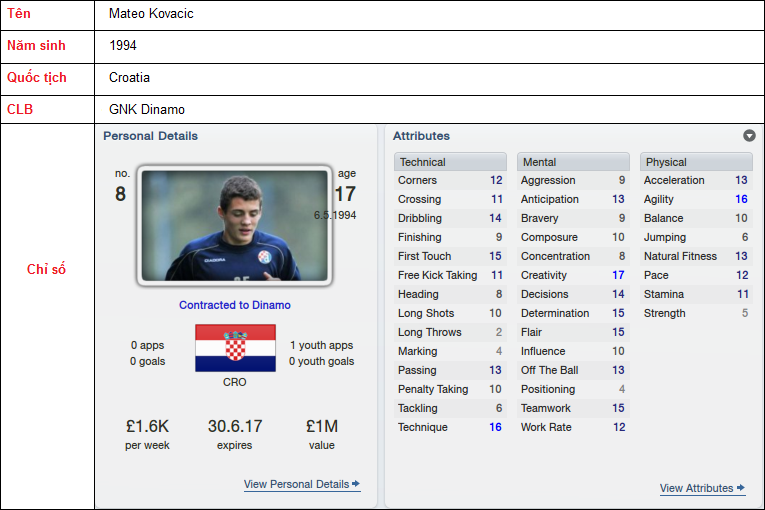Click the £1.6K per week wage
Screen dimensions: 765x510
click(147, 426)
